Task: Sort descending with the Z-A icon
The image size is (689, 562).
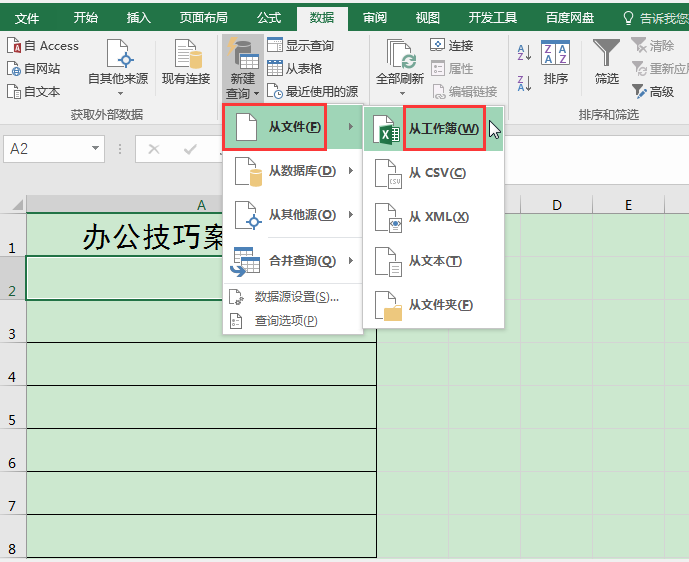Action: (525, 83)
